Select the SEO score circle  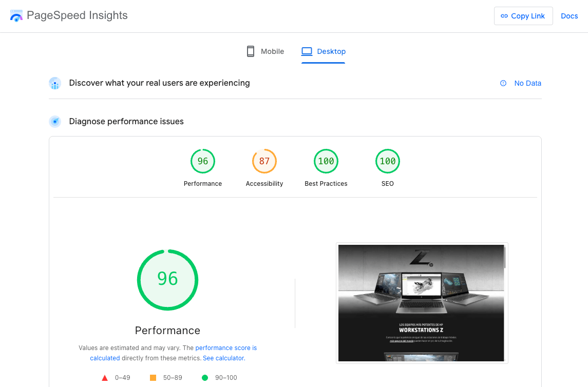coord(387,161)
